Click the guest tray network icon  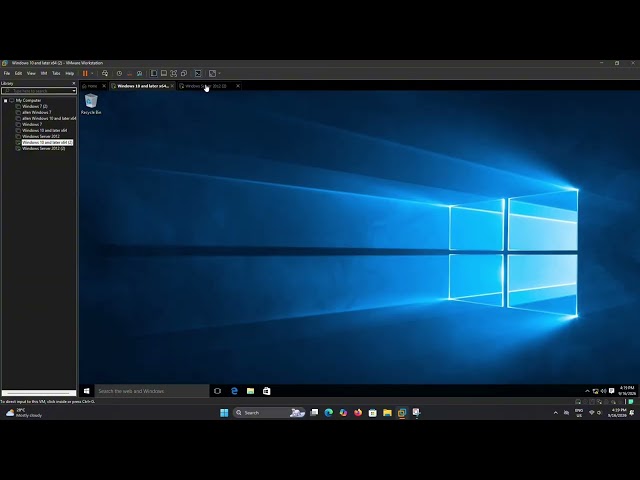point(596,391)
